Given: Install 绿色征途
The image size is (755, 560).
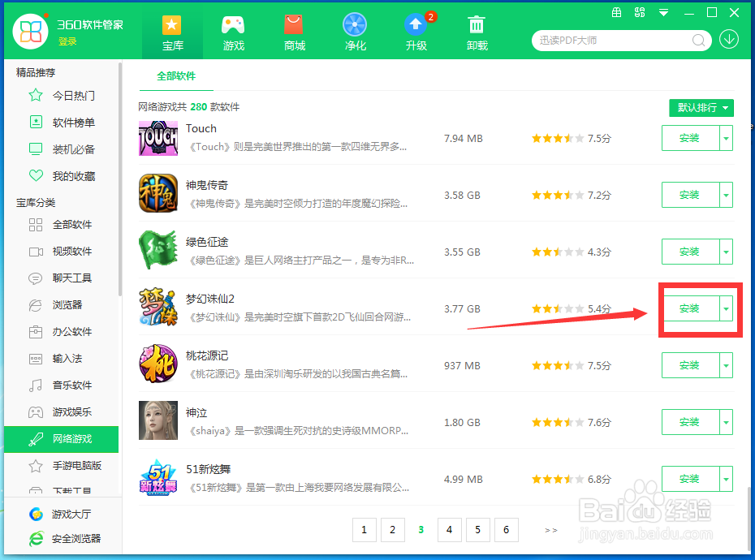Looking at the screenshot, I should click(691, 252).
